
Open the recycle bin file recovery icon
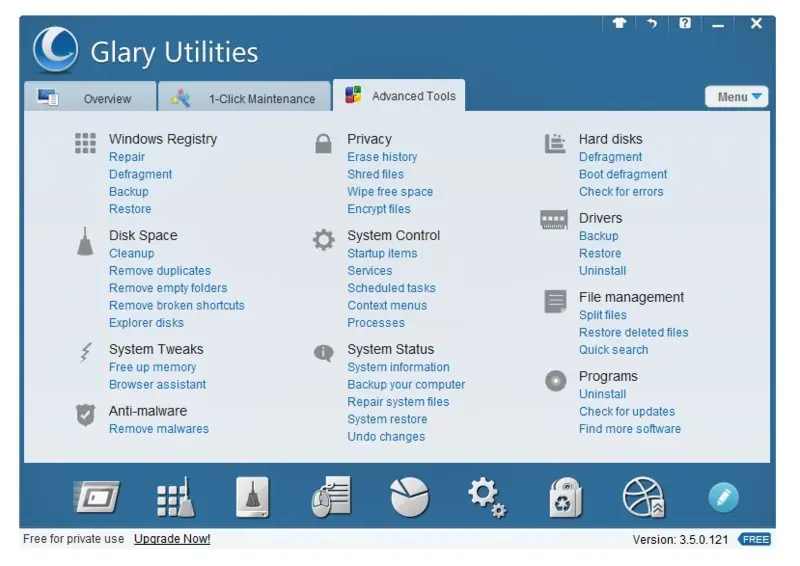[565, 498]
